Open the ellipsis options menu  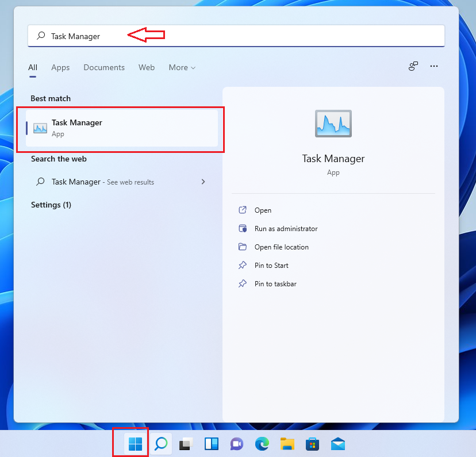point(434,67)
